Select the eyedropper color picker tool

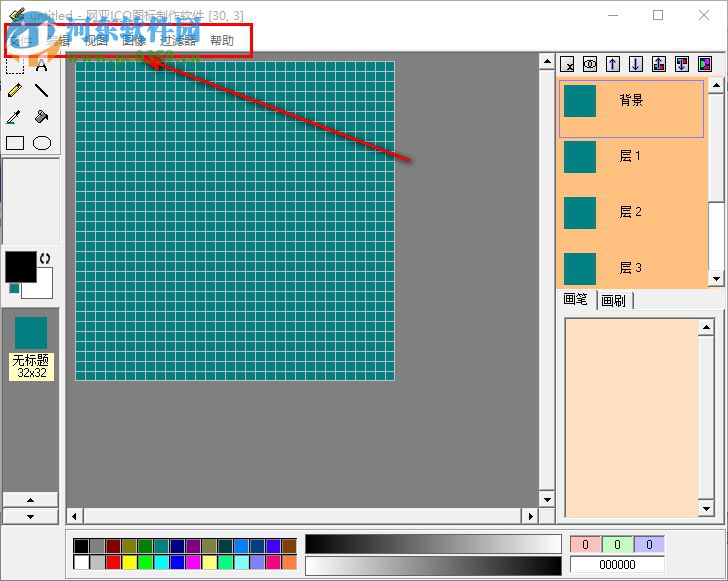(15, 117)
